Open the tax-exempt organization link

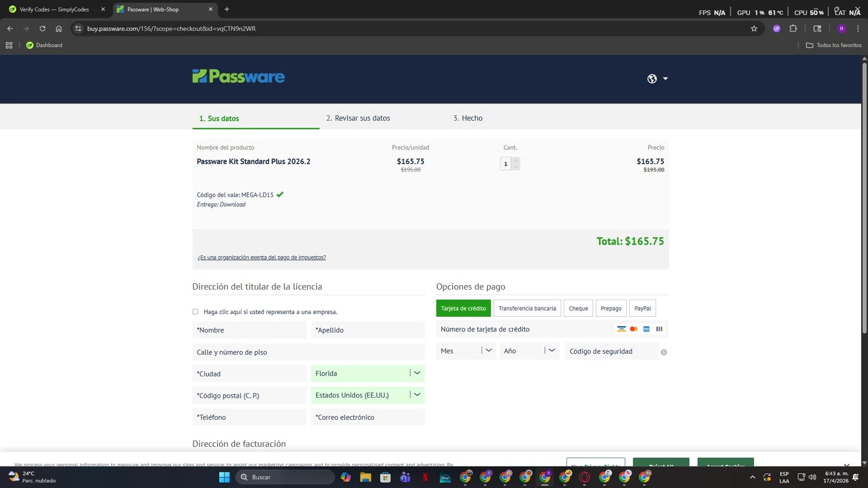pos(262,257)
